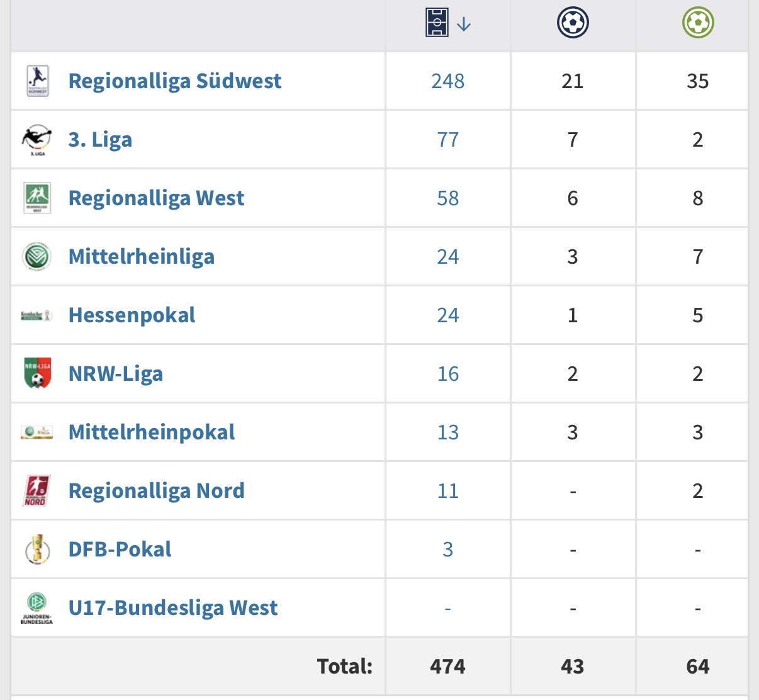Click the NRW-Liga shield logo
Screen dimensions: 759x700
tap(37, 374)
